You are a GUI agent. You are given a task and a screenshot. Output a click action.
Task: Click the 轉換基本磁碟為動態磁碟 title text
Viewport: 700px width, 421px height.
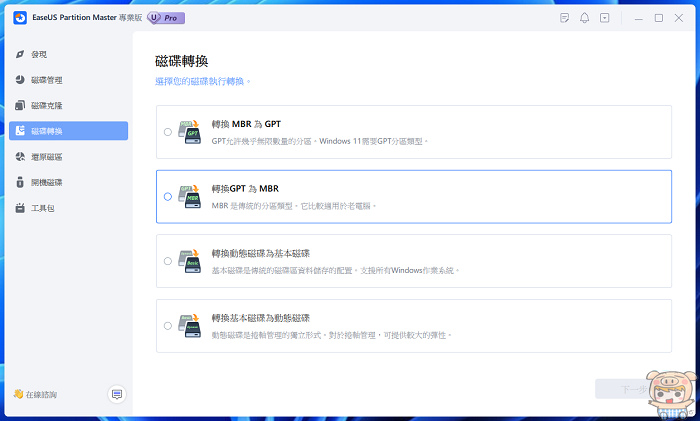261,318
